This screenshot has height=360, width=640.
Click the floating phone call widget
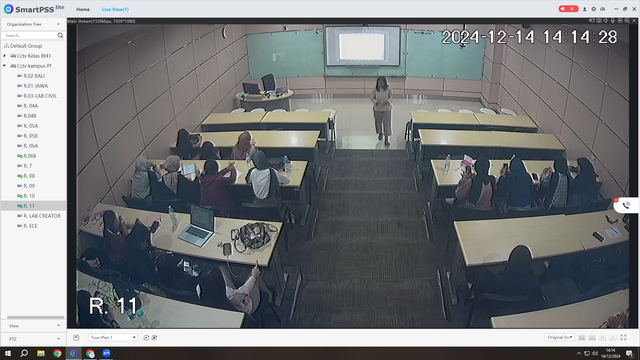pos(627,205)
